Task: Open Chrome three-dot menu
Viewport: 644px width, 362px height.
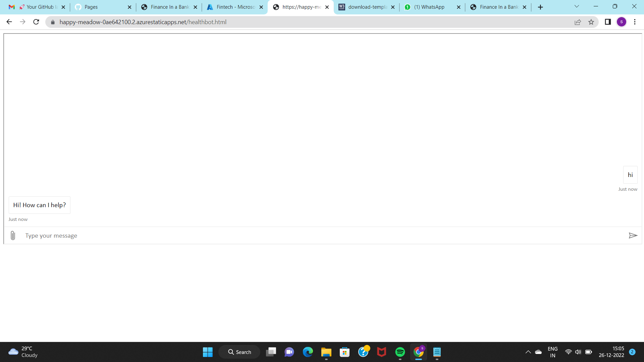Action: click(x=635, y=22)
